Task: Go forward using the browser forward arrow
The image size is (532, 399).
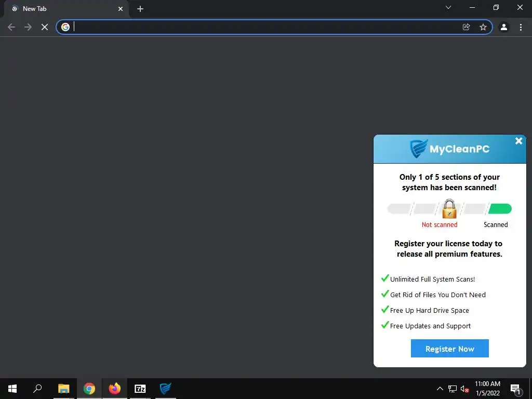Action: pos(28,27)
